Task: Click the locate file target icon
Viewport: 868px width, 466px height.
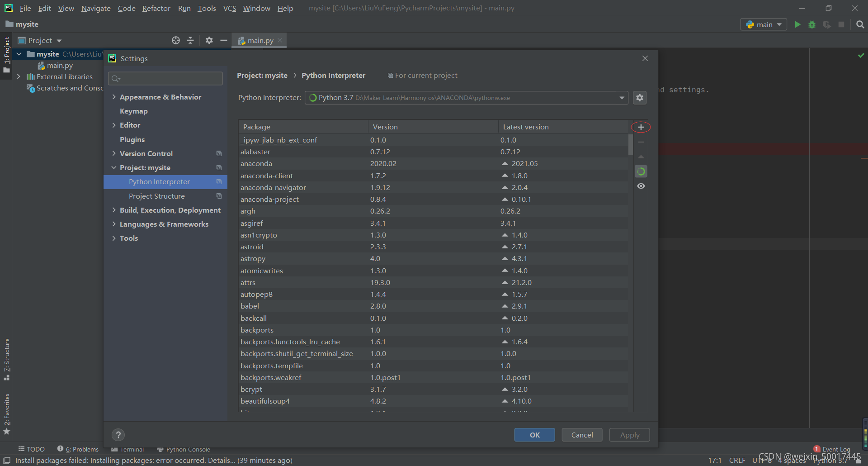Action: coord(176,40)
